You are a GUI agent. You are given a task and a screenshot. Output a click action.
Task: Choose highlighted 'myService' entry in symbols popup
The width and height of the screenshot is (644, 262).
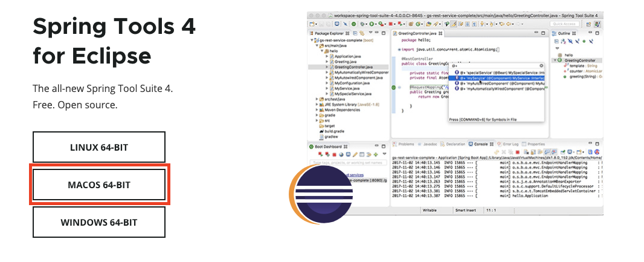[497, 78]
